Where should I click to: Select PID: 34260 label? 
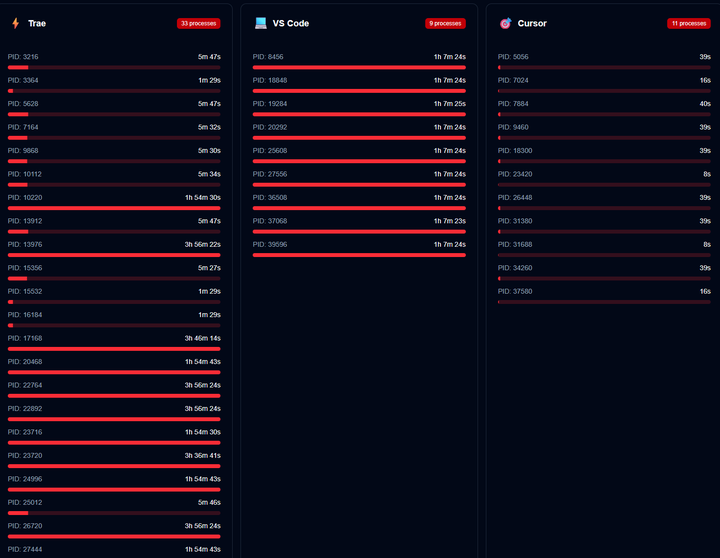click(x=515, y=268)
